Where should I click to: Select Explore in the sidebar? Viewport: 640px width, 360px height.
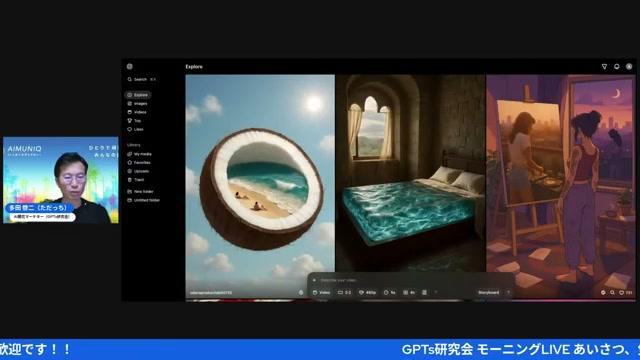[138, 95]
